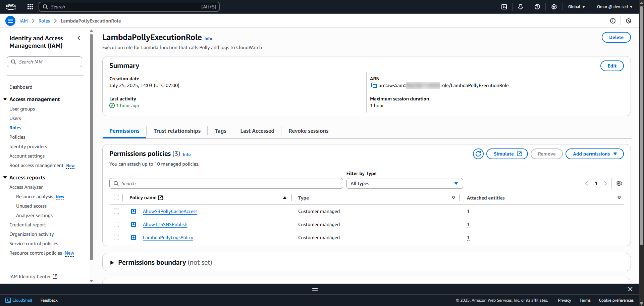Open the hexagon settings icon near breadcrumb

[x=629, y=21]
